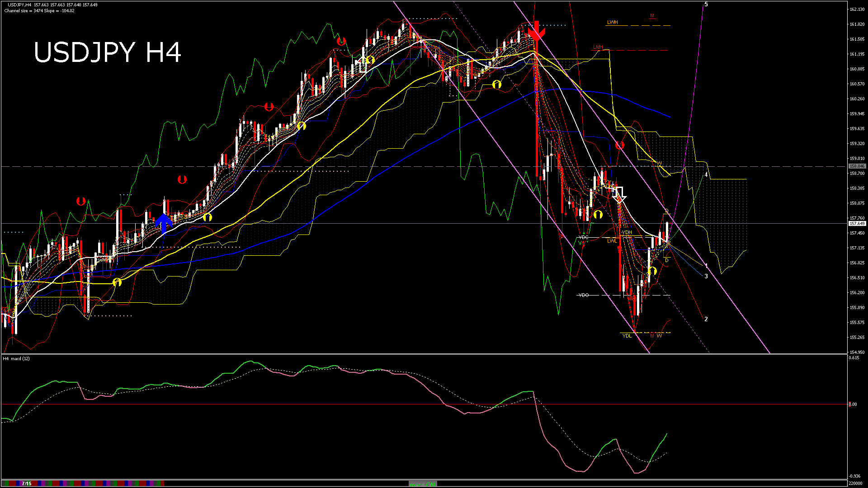Select the H4 macd (12) indicator label
Screen dimensions: 868x488
16,358
